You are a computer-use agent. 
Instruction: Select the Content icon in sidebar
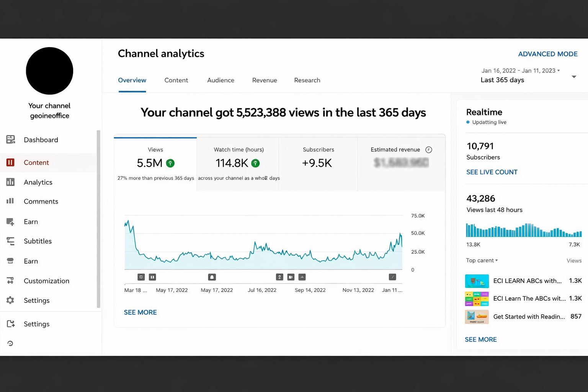[10, 162]
